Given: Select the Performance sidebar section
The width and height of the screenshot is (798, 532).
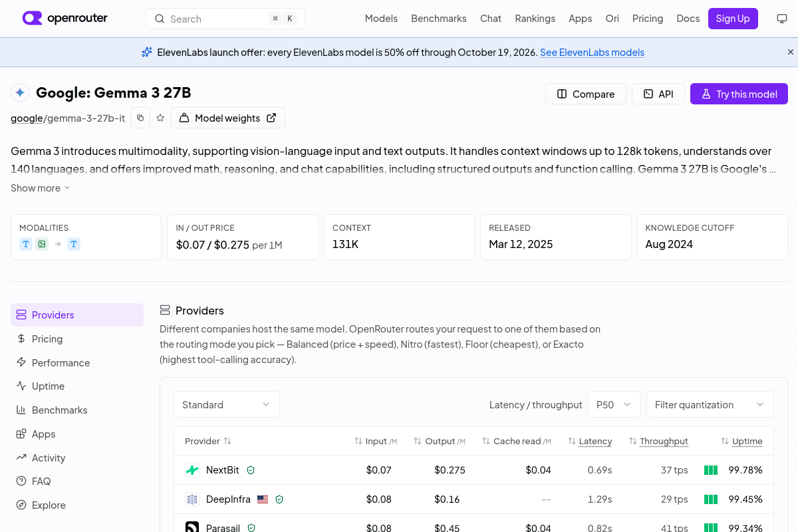Looking at the screenshot, I should (x=77, y=362).
